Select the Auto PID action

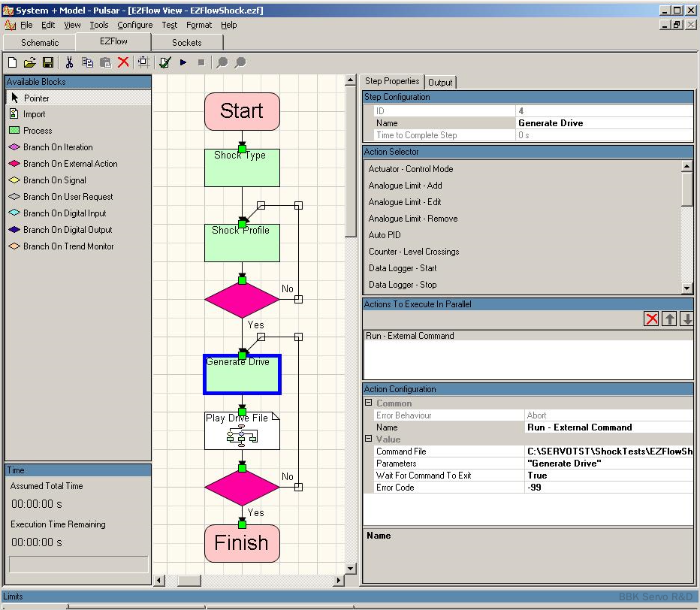click(384, 235)
